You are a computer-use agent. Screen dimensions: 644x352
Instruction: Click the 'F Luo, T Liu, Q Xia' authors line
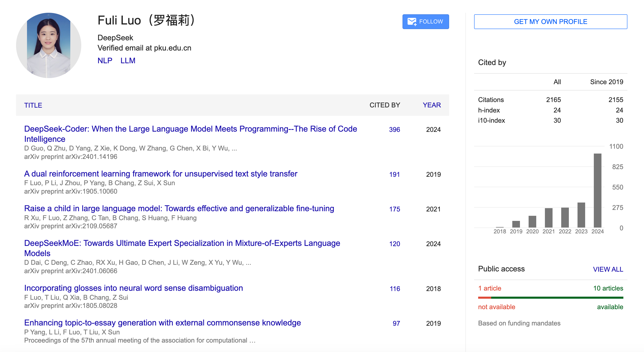(76, 297)
